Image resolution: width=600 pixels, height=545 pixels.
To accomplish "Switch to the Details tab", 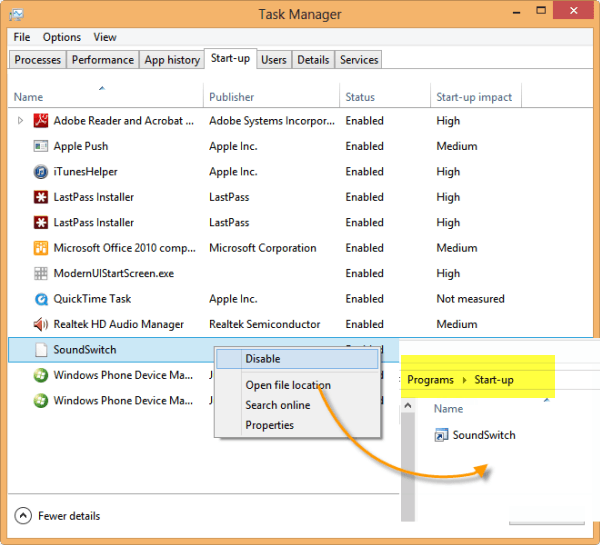I will coord(313,60).
